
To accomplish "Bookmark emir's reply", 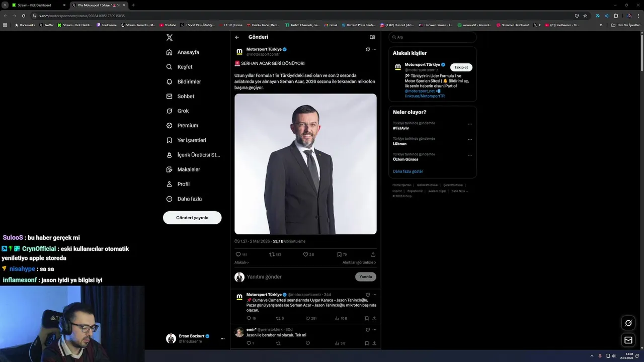I will point(367,343).
